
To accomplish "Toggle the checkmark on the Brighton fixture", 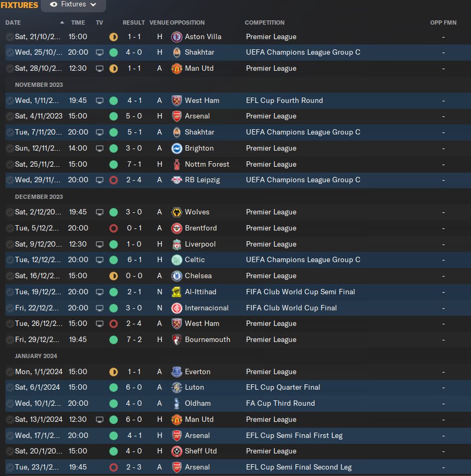I will click(10, 148).
